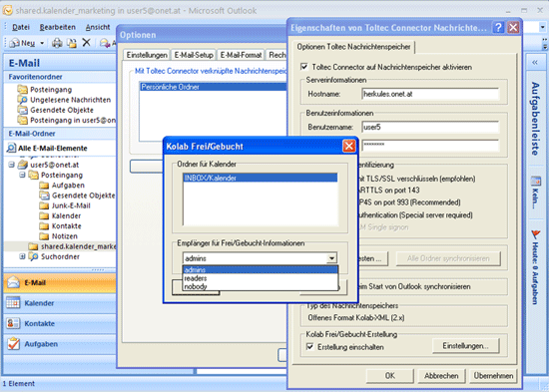Switch to E-Mail-Format tab
This screenshot has height=392, width=549.
[x=241, y=55]
